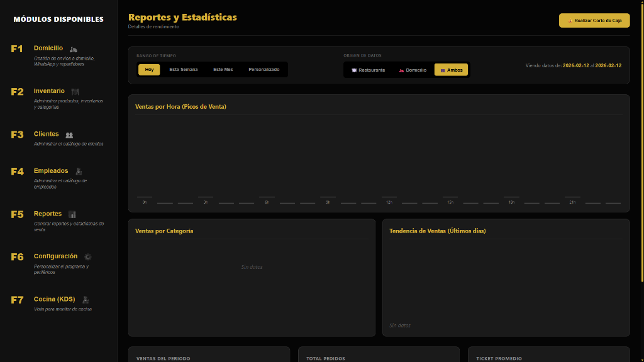The height and width of the screenshot is (362, 644).
Task: Click the Configuración gear icon
Action: (88, 257)
